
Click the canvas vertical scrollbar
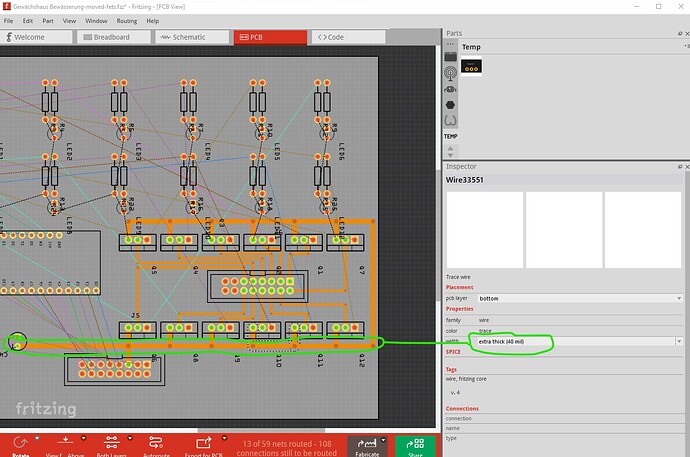coord(439,238)
